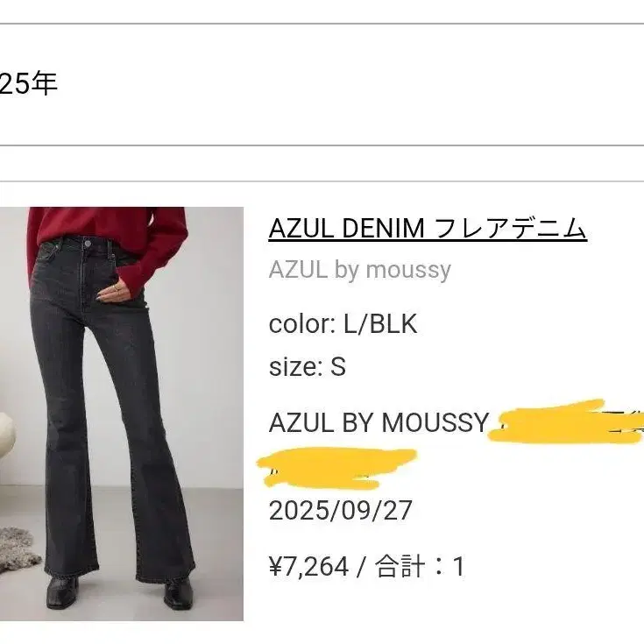Click the 合計：1 quantity text
Screen dimensions: 644x644
click(x=420, y=566)
